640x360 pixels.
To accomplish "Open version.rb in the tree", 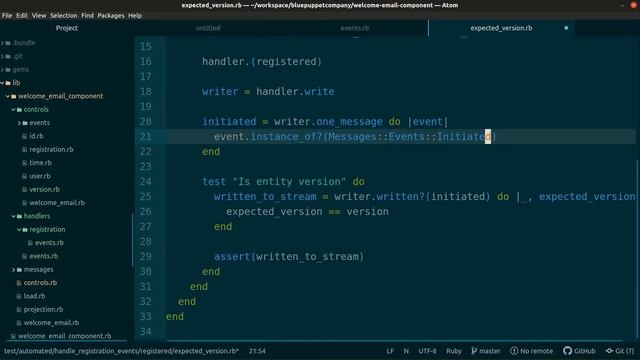I will [x=44, y=190].
